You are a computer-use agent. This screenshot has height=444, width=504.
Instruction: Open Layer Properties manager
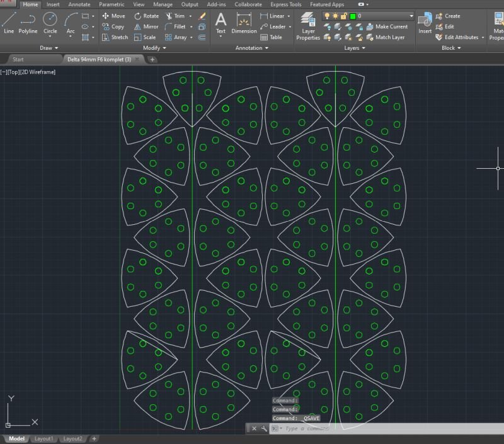click(308, 25)
